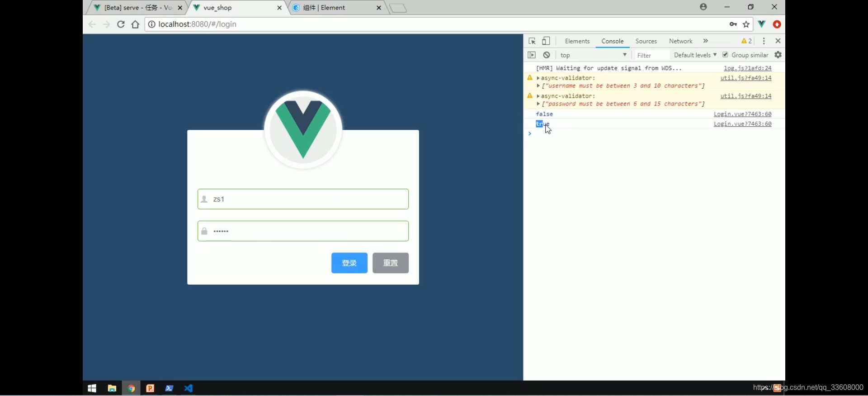Open the Default levels dropdown

pyautogui.click(x=695, y=55)
